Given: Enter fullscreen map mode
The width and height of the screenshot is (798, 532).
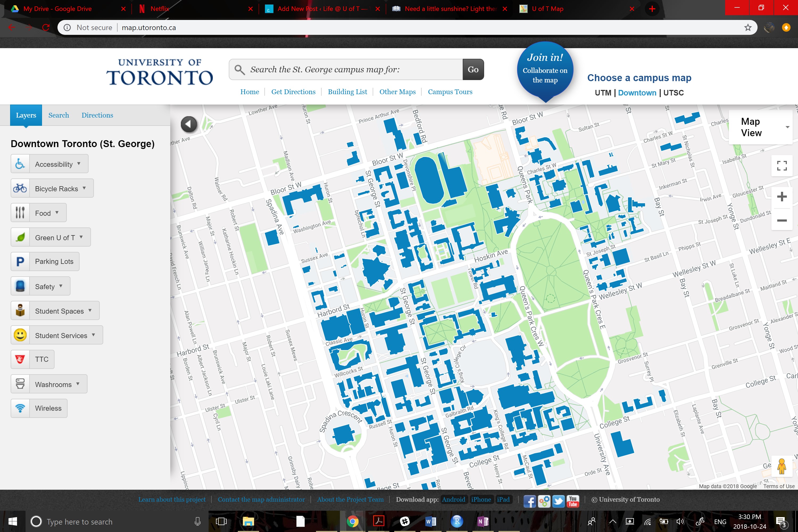Looking at the screenshot, I should coord(782,165).
